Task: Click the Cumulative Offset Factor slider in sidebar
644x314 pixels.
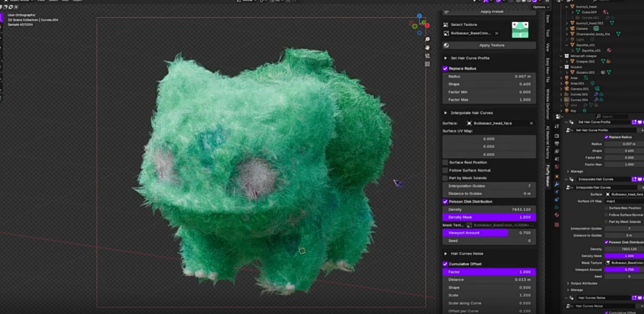Action: click(x=489, y=272)
